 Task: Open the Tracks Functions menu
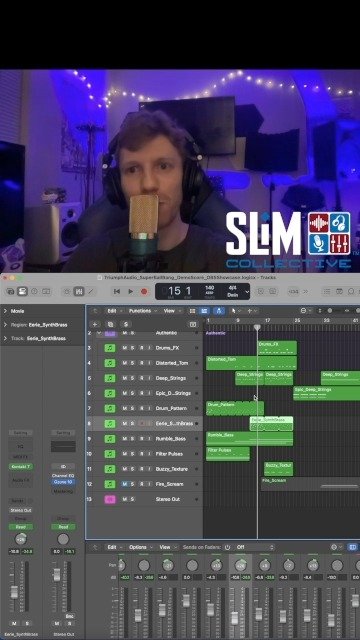pyautogui.click(x=143, y=311)
